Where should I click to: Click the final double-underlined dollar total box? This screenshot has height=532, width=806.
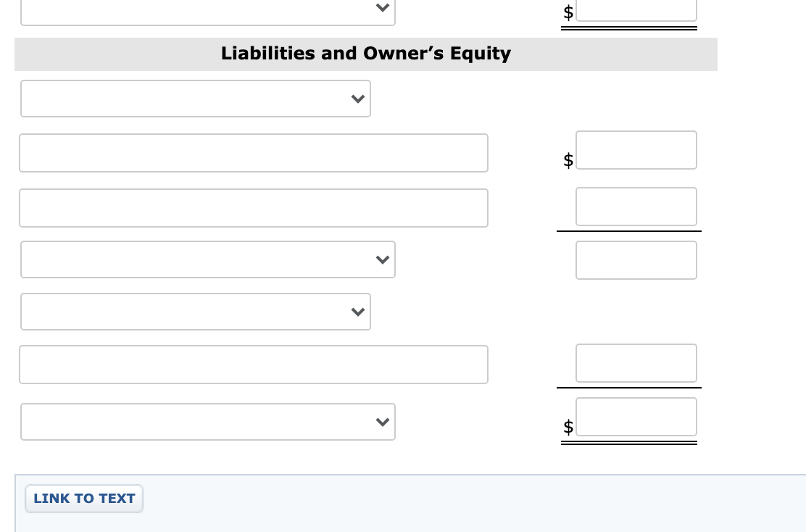click(636, 417)
